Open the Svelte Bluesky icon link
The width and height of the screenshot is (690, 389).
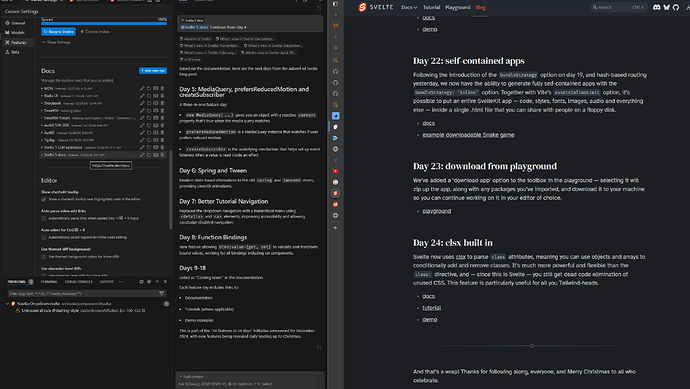[666, 7]
